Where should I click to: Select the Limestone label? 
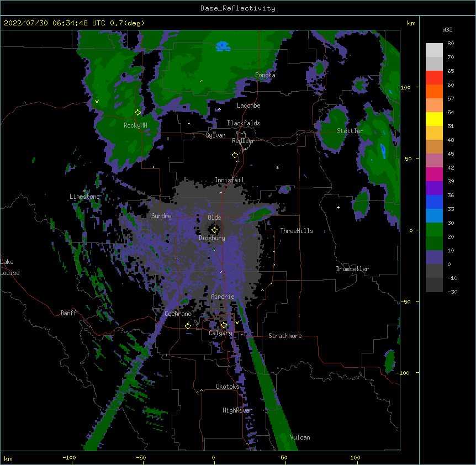tap(84, 197)
